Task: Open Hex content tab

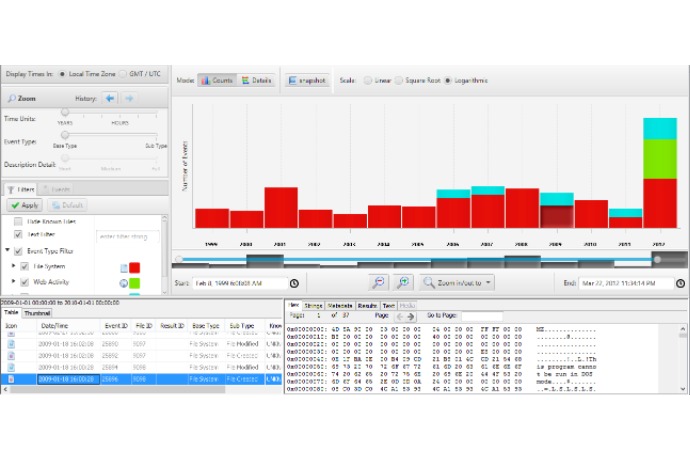Action: (294, 305)
